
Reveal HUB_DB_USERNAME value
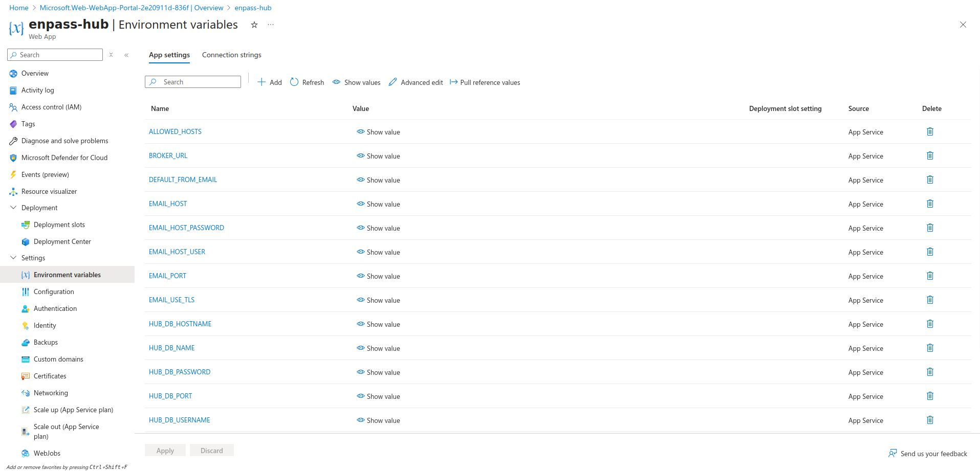pyautogui.click(x=378, y=420)
